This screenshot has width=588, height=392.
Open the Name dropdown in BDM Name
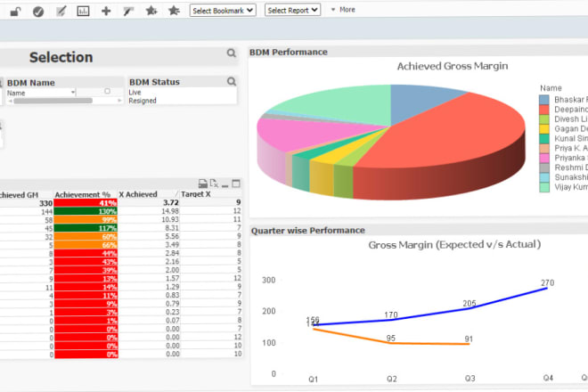pos(73,92)
